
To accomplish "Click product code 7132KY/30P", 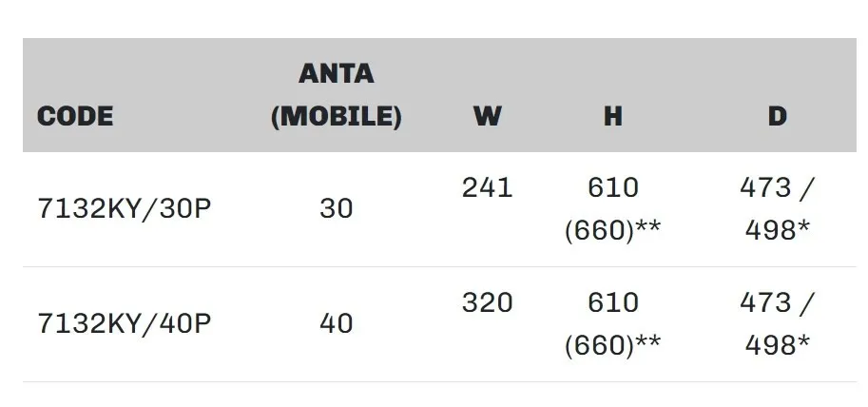I will [x=124, y=208].
